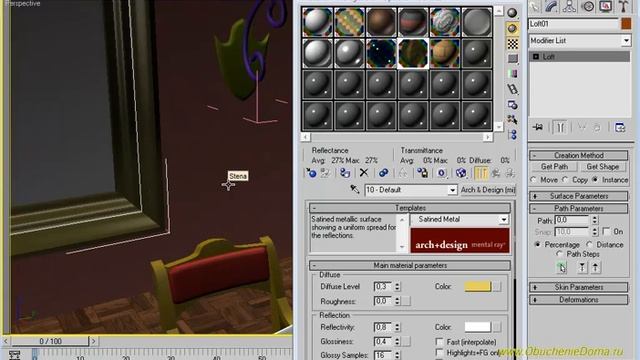This screenshot has width=640, height=360.
Task: Select first material sample sphere slot
Action: [x=318, y=22]
